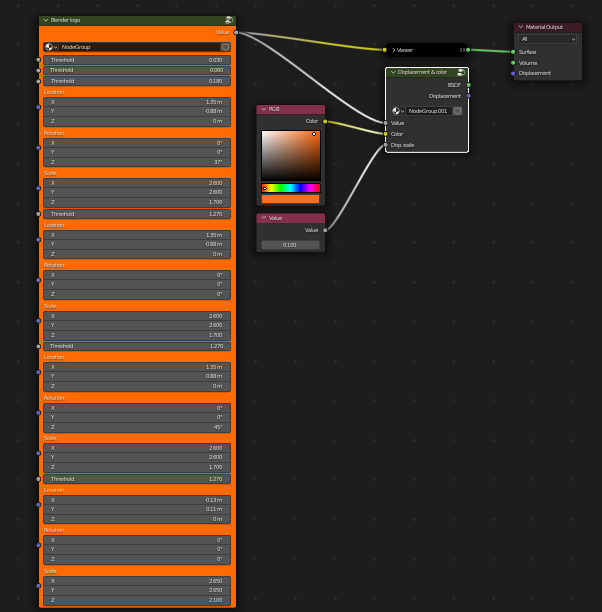602x612 pixels.
Task: Click the BSDF output socket
Action: [x=469, y=85]
